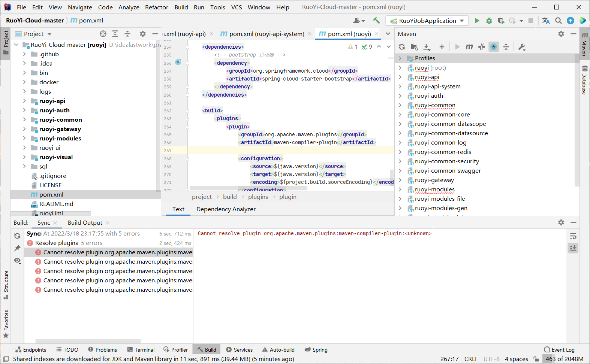Switch to pom.xml (ruoyi-api-system) editor tab
The height and width of the screenshot is (364, 590).
(266, 34)
